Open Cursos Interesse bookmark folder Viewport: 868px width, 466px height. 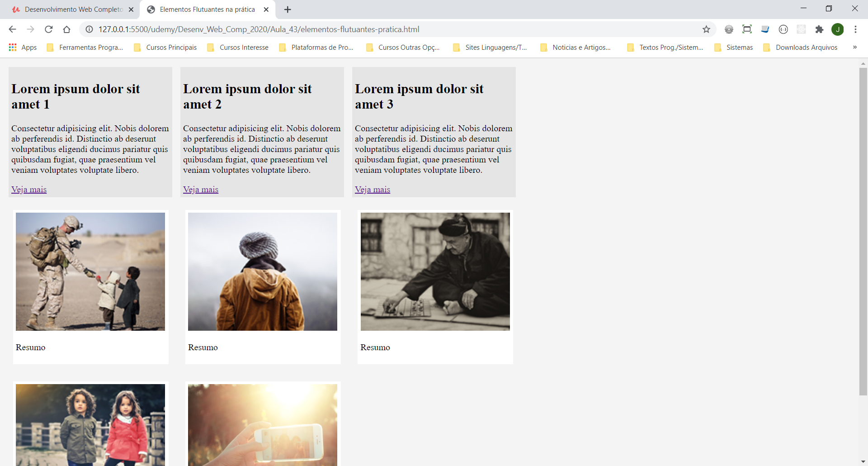(x=238, y=48)
